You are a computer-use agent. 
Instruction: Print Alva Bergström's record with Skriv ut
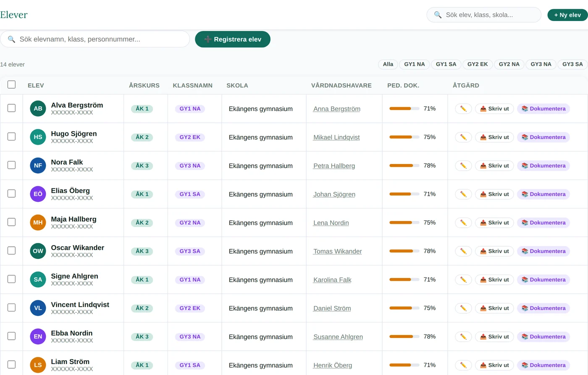494,109
